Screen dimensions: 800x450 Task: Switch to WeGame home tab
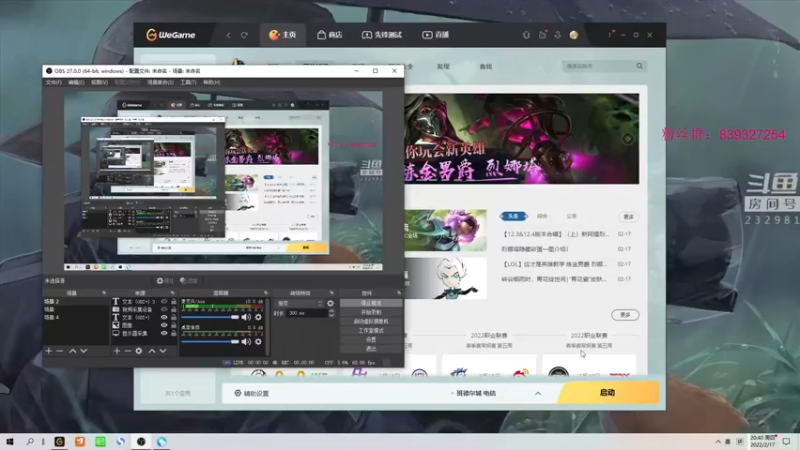283,35
